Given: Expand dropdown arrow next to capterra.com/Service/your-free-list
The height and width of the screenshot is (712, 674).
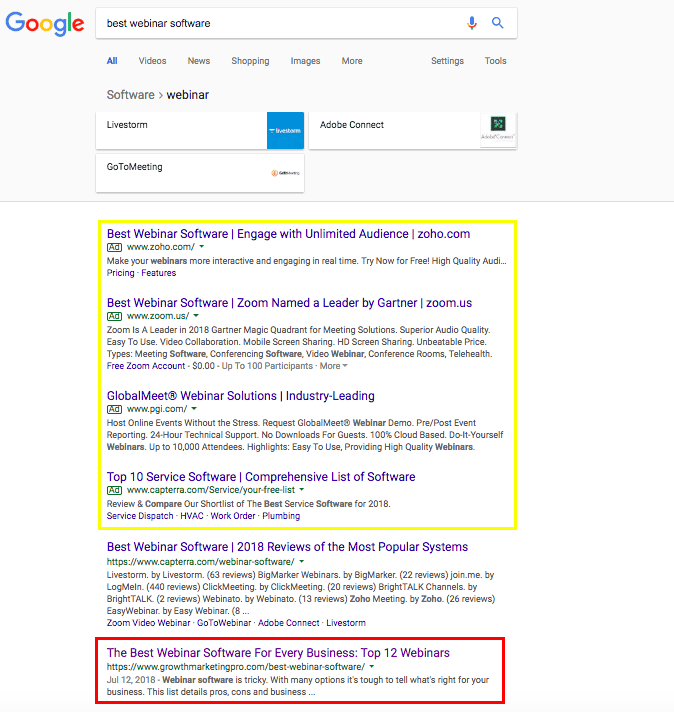Looking at the screenshot, I should tap(302, 490).
